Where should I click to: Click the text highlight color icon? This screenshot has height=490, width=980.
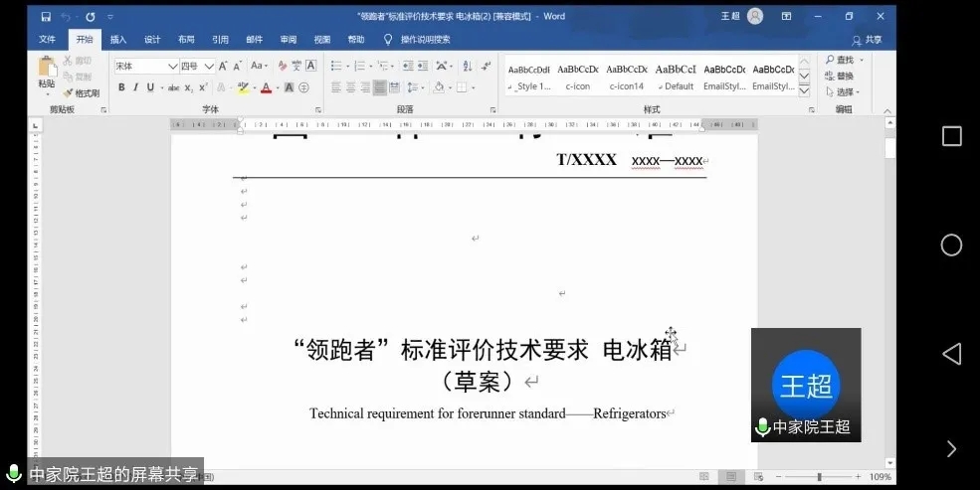(243, 87)
